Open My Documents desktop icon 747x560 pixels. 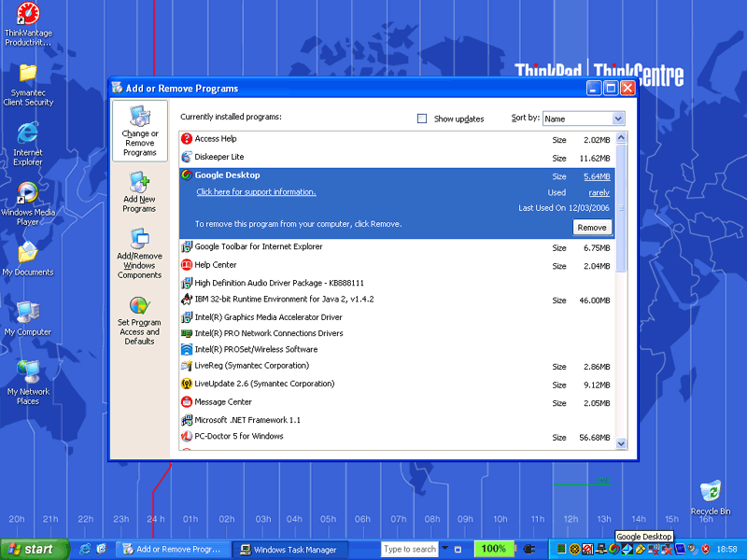pos(28,259)
